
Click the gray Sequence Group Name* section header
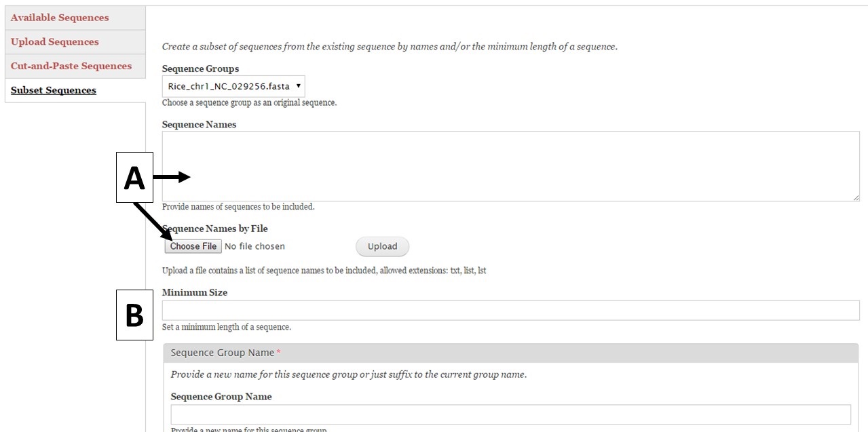tap(510, 353)
